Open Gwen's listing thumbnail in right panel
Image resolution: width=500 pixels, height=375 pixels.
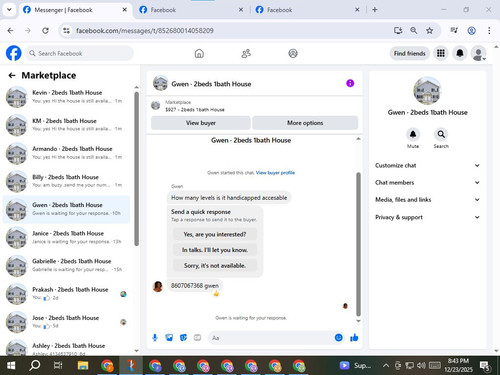[x=427, y=91]
